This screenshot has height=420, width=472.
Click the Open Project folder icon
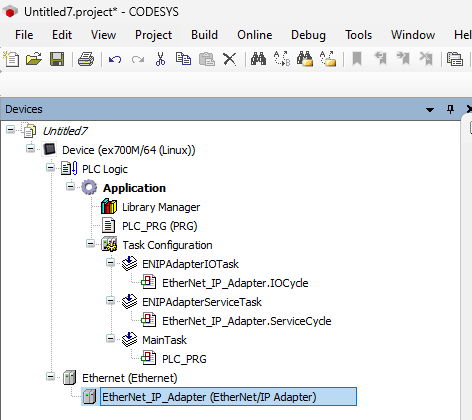(x=34, y=59)
